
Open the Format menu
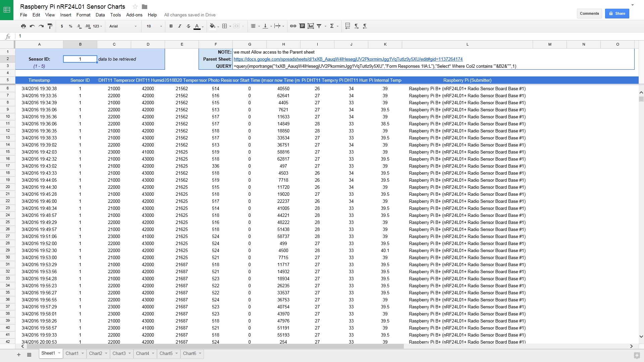tap(84, 15)
